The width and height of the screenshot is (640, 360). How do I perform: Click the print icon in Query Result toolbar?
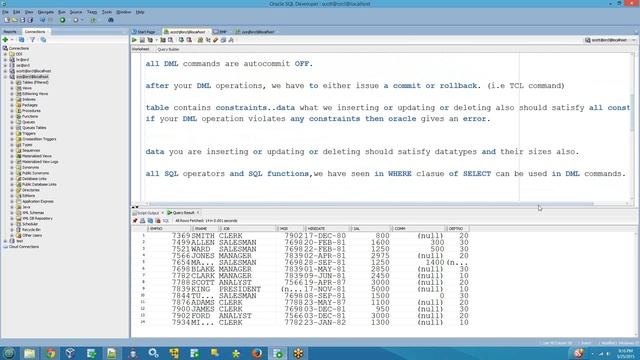[142, 221]
